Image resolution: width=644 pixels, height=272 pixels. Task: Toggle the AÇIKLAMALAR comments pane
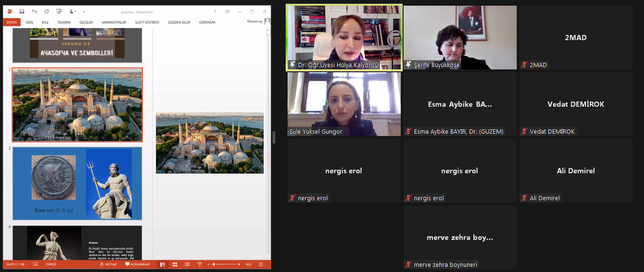pos(138,264)
